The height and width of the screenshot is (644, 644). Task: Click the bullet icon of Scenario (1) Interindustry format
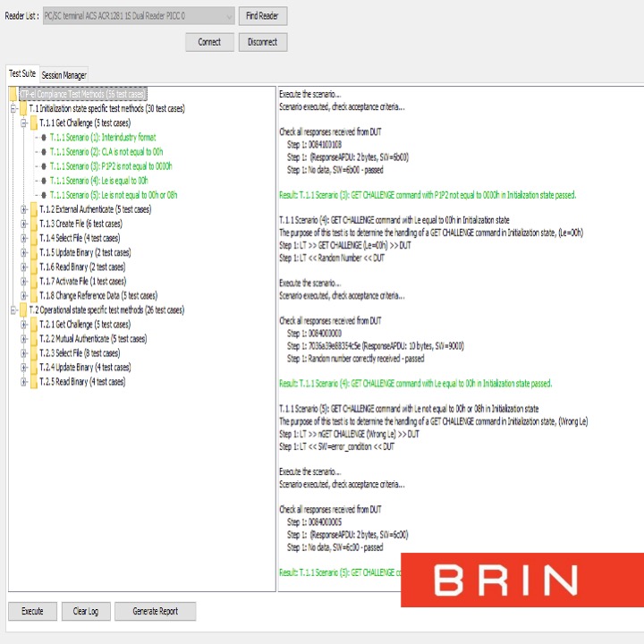coord(44,138)
